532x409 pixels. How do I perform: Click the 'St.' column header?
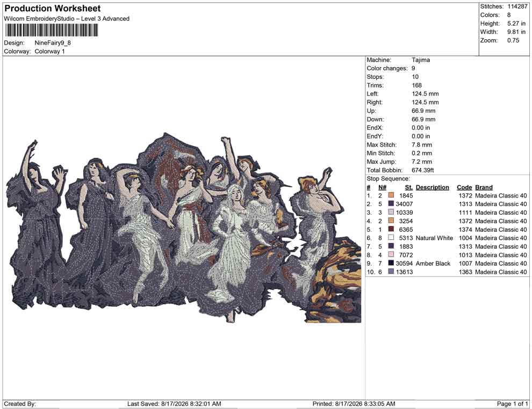[409, 187]
